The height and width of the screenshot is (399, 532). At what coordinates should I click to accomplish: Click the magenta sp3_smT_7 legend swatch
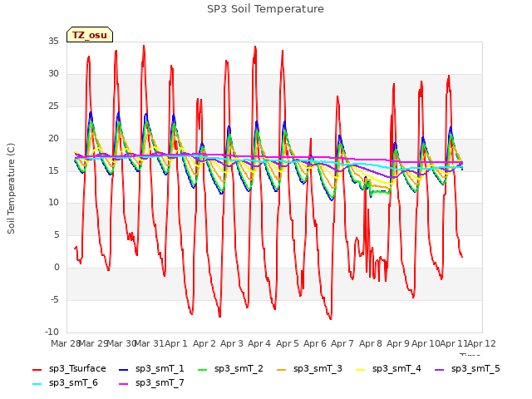(x=124, y=384)
